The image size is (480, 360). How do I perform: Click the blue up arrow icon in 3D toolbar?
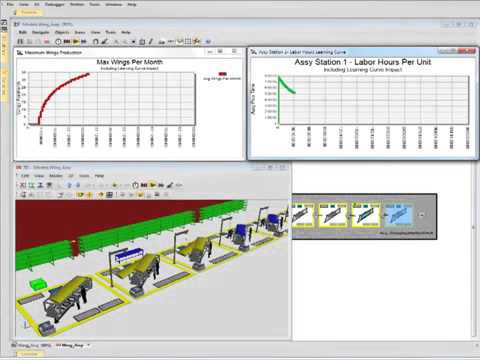pos(69,185)
